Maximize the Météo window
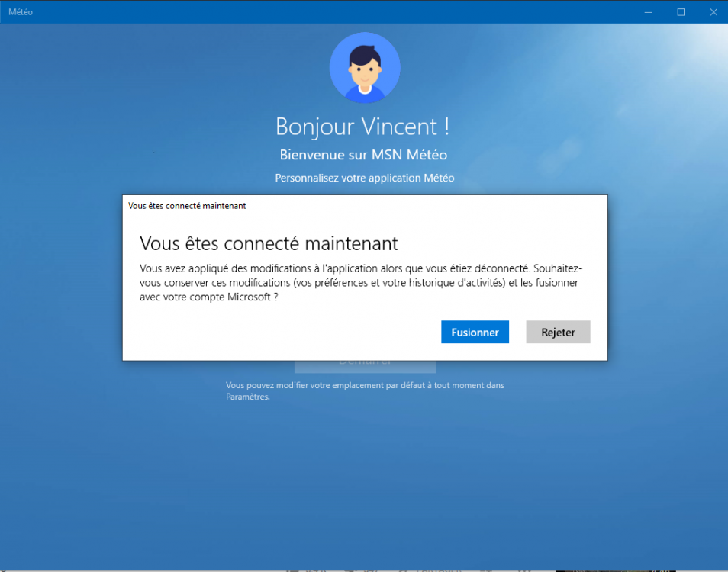 click(x=681, y=12)
